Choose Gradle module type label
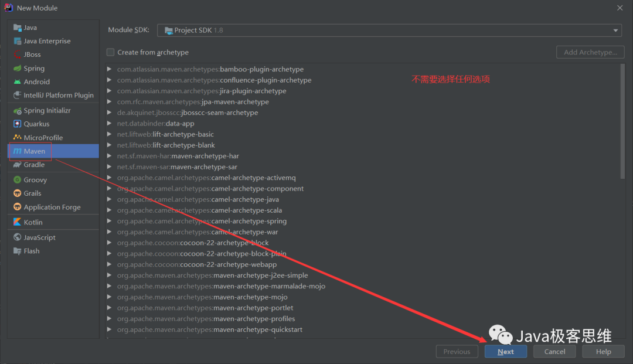Screen dimensions: 633x364 pos(34,165)
